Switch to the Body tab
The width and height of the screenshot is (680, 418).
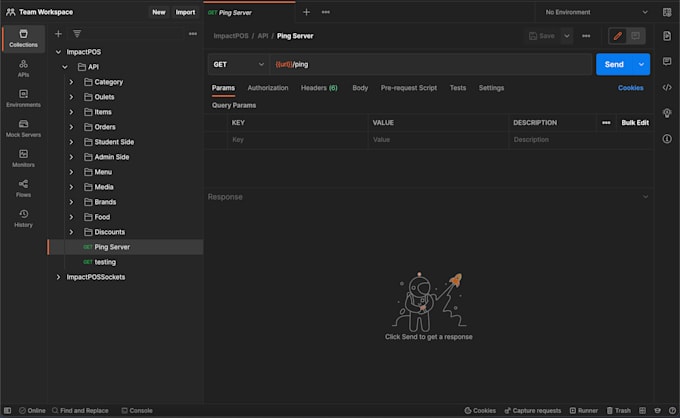click(x=360, y=88)
